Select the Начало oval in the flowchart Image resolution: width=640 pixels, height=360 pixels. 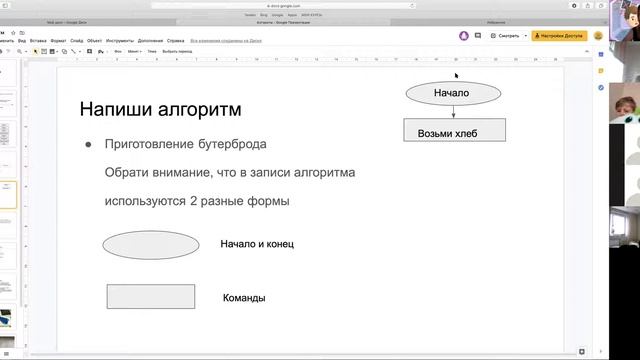pyautogui.click(x=453, y=93)
